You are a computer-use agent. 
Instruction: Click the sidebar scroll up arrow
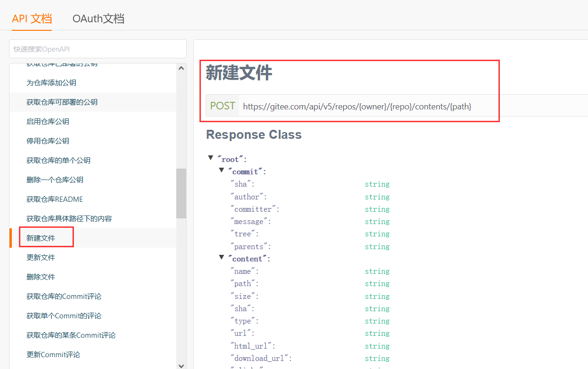(181, 68)
